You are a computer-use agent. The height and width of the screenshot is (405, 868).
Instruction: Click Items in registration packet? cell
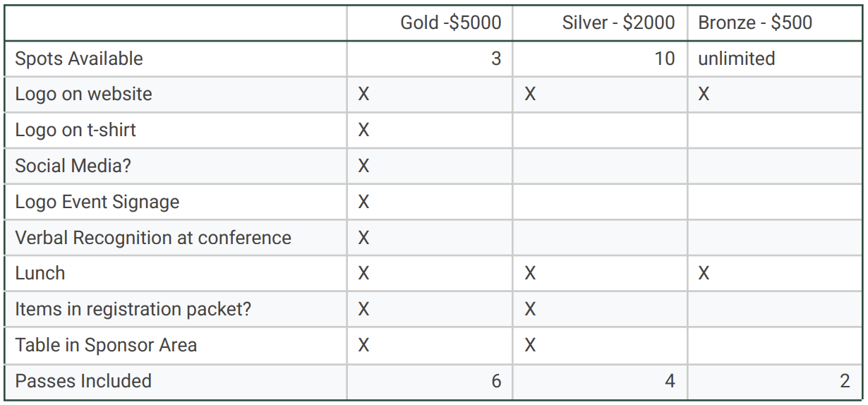pyautogui.click(x=133, y=309)
